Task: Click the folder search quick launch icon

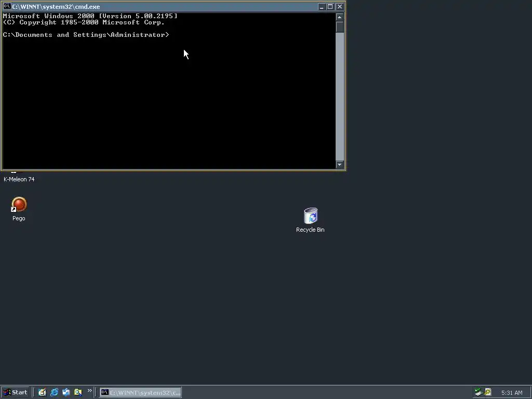Action: click(x=78, y=393)
